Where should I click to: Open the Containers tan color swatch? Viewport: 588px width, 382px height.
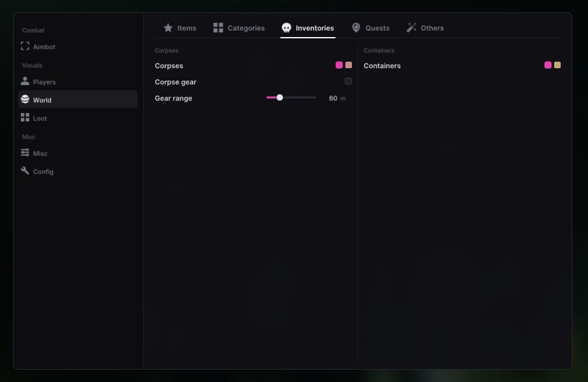tap(557, 65)
